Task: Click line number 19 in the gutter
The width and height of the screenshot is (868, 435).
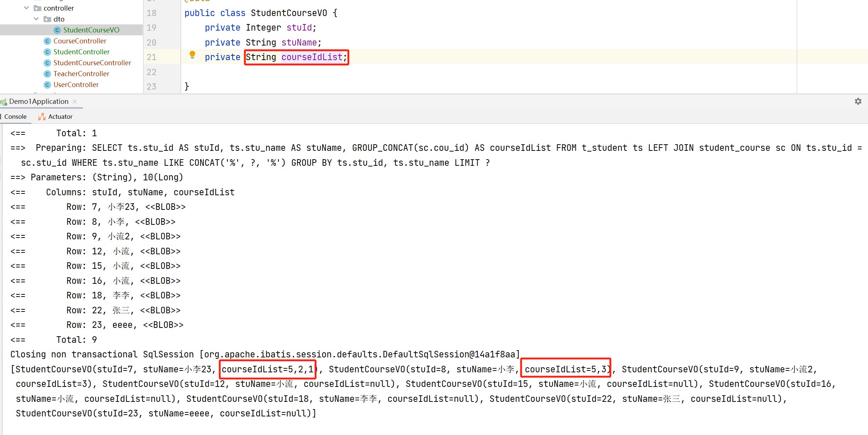Action: coord(152,28)
